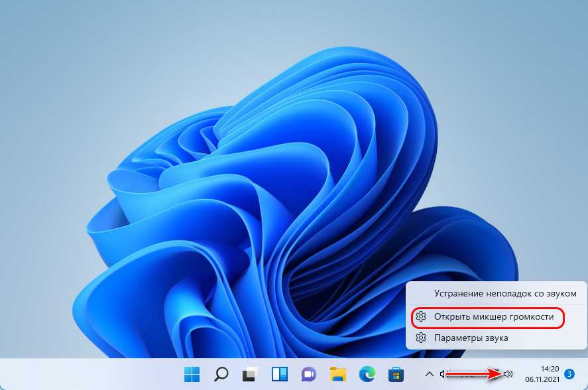Open the Windows Start menu
Screen dimensions: 588x390
(192, 374)
